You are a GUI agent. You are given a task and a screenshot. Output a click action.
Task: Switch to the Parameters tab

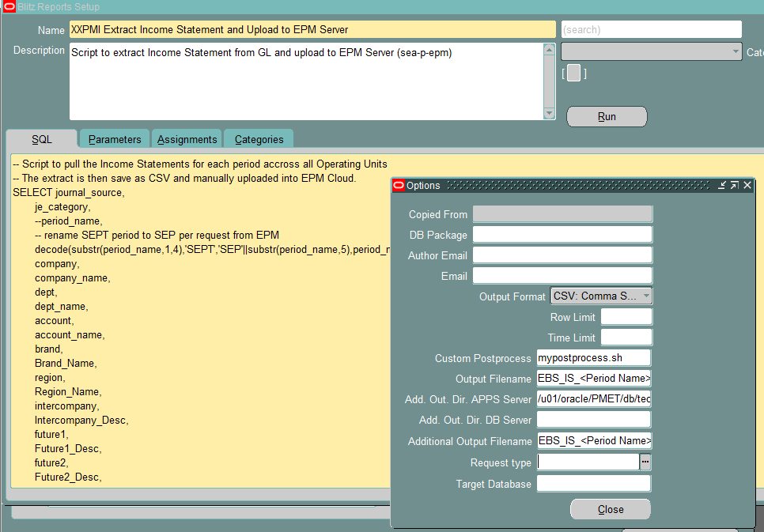pos(115,139)
